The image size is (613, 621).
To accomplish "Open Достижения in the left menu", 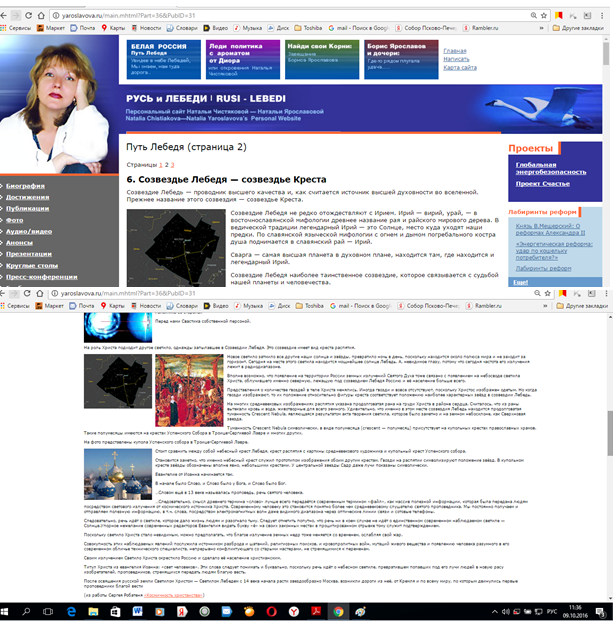I will (x=28, y=197).
